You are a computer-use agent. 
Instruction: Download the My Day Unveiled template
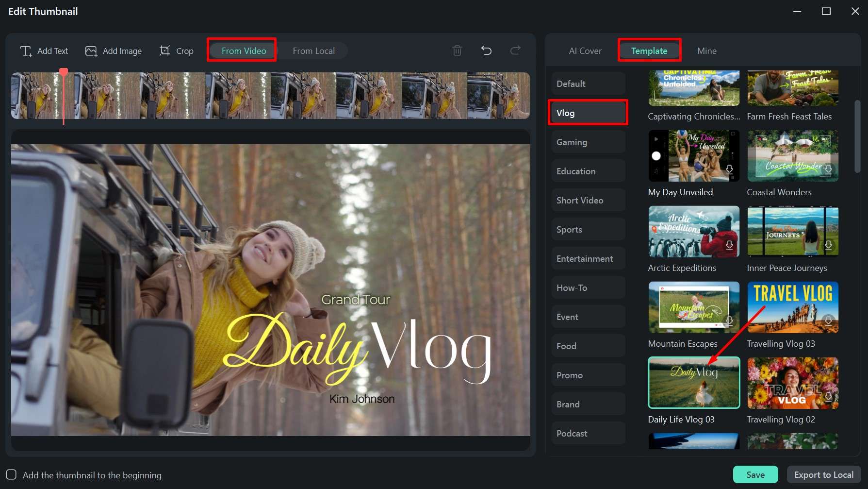click(x=729, y=169)
